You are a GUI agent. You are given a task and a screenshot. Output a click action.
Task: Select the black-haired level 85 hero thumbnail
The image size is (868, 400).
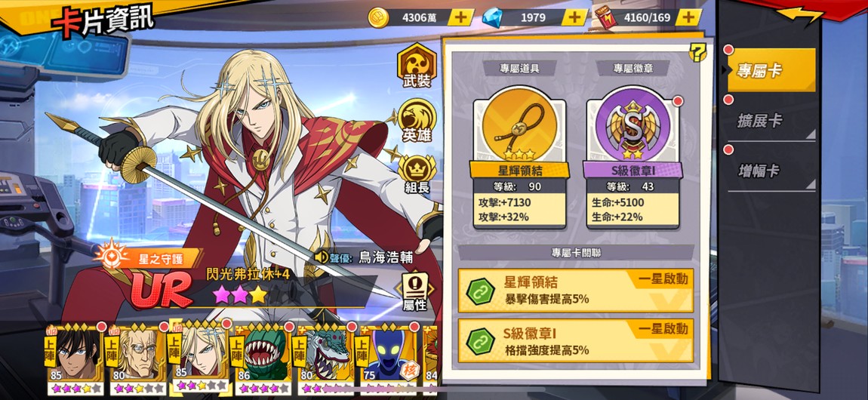[x=74, y=358]
